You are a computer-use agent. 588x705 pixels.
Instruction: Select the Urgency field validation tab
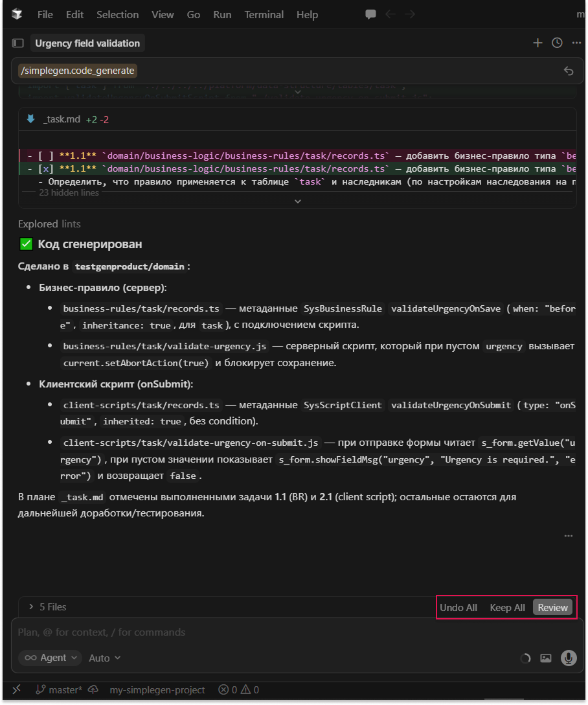tap(87, 43)
